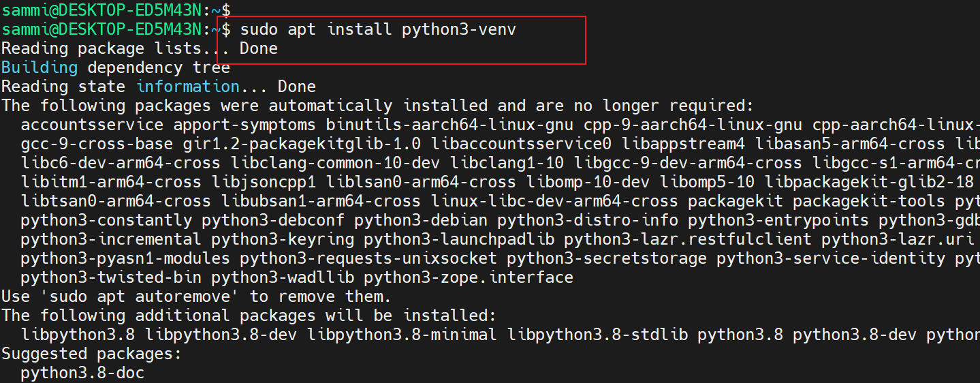Click 'python3-lazr.restfulclient' package name
The height and width of the screenshot is (383, 980).
tap(688, 239)
